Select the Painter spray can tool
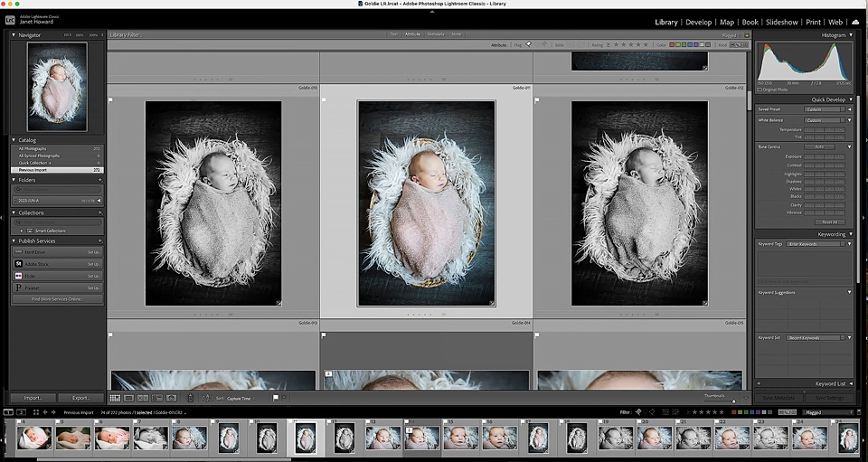868x462 pixels. pyautogui.click(x=191, y=398)
